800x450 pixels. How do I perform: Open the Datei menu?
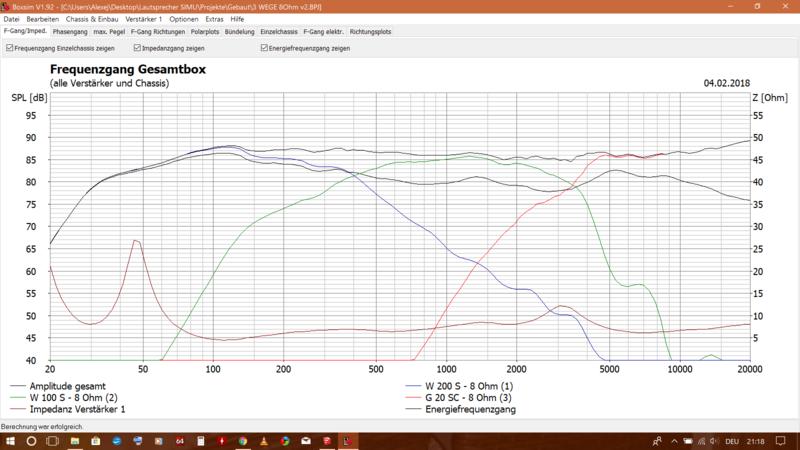tap(12, 19)
